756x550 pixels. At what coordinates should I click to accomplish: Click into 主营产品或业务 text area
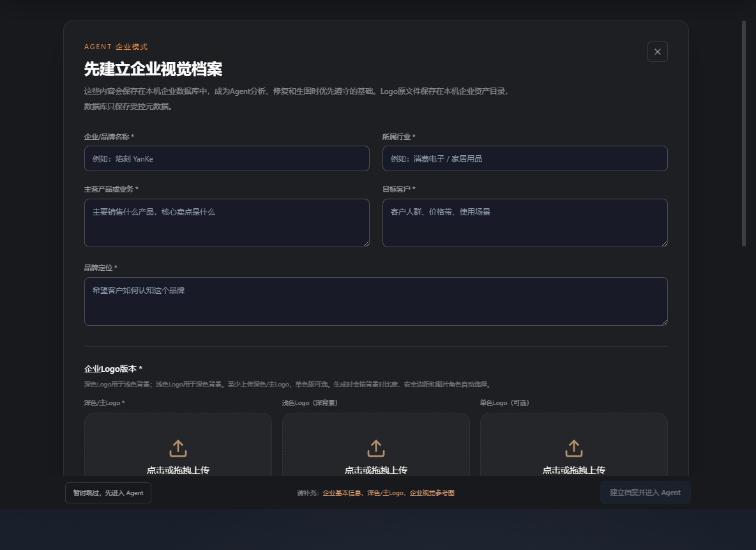tap(227, 223)
